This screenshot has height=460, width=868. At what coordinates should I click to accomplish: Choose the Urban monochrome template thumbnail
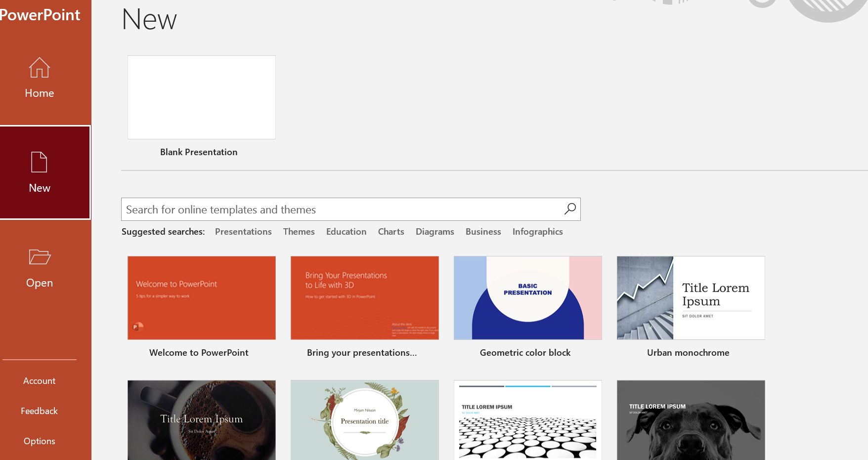click(x=691, y=298)
